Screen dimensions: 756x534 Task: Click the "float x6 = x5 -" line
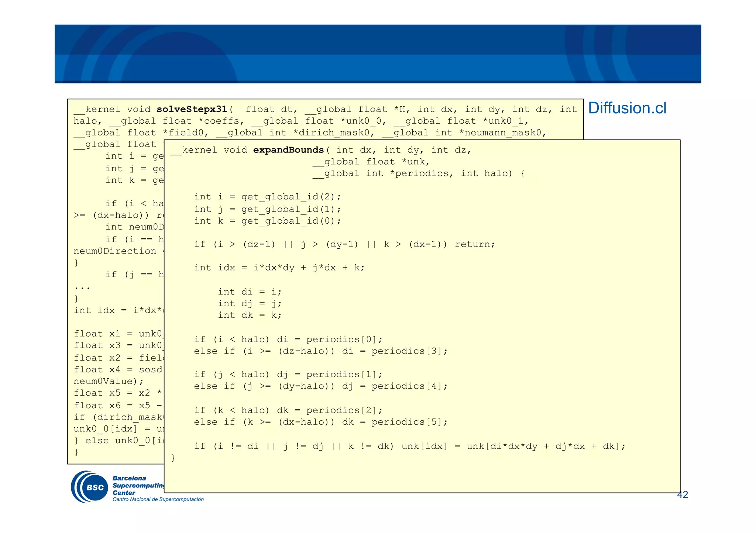coord(118,405)
